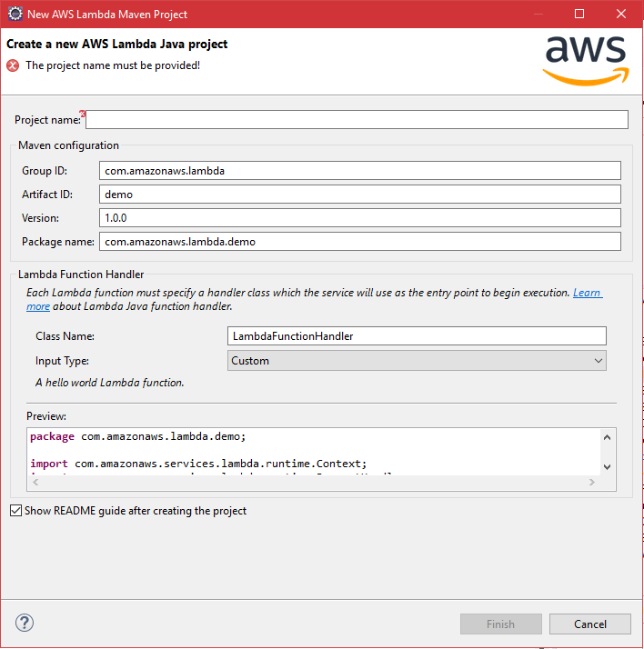Click the Preview scroll down arrow
Screen dimensions: 644x649
(607, 467)
